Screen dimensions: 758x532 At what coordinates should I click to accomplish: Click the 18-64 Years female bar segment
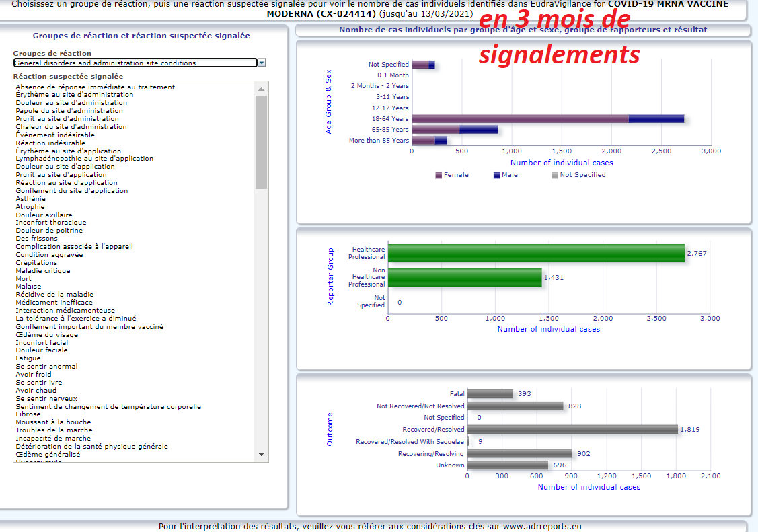point(519,119)
